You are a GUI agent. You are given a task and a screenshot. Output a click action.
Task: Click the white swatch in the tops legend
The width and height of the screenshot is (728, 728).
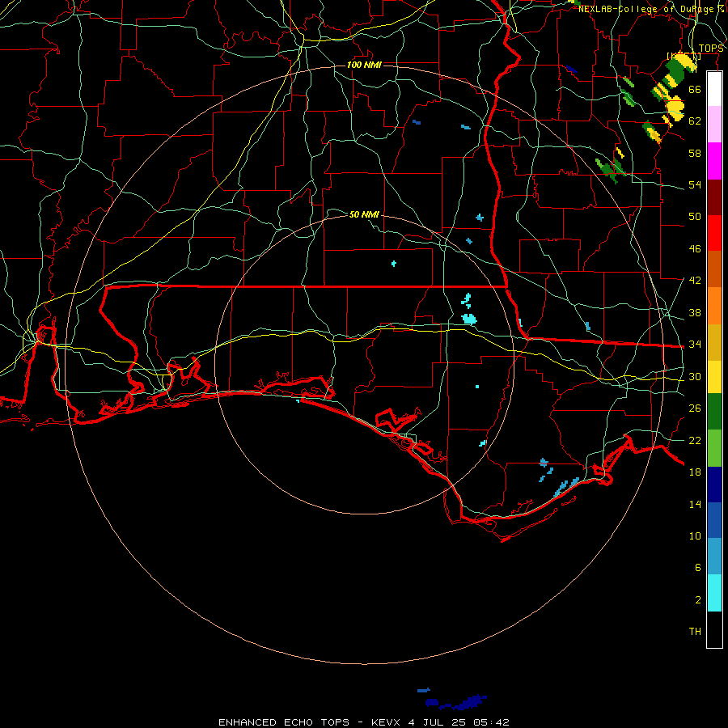click(714, 89)
